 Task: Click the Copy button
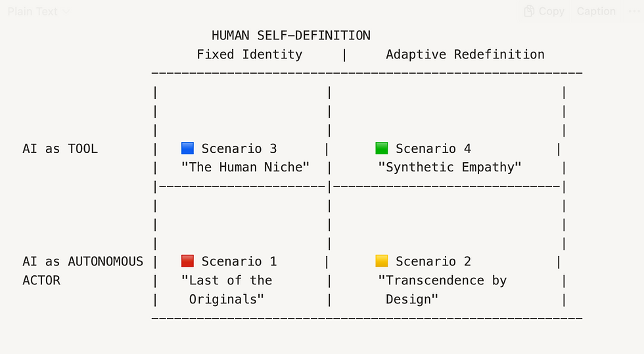click(544, 11)
